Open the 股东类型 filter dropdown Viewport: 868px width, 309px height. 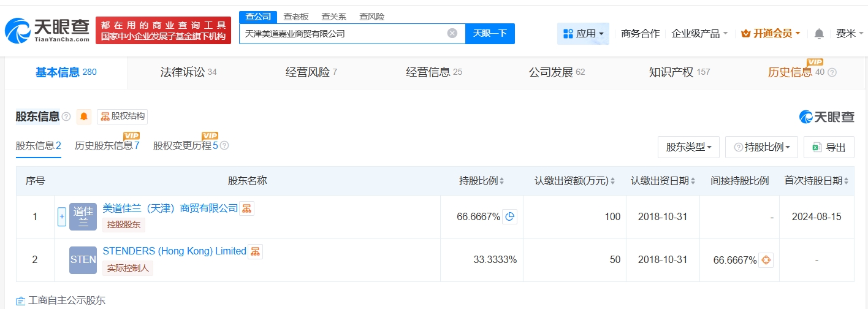688,147
